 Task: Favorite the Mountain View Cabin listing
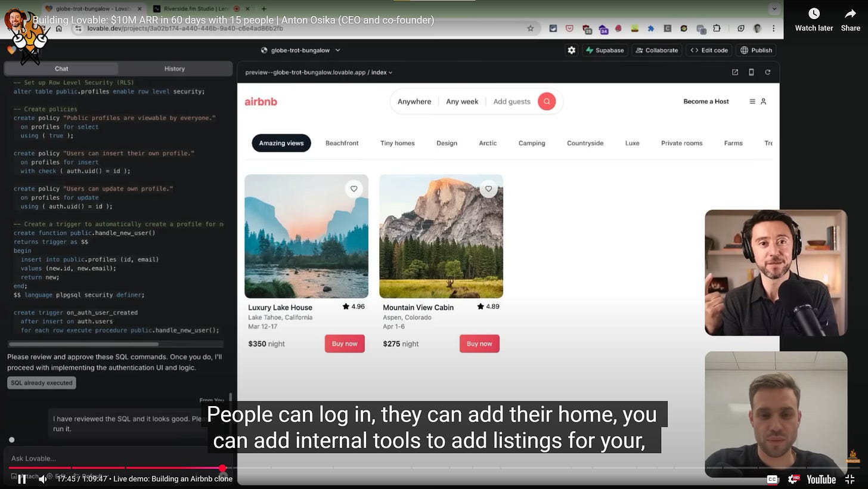(x=488, y=189)
